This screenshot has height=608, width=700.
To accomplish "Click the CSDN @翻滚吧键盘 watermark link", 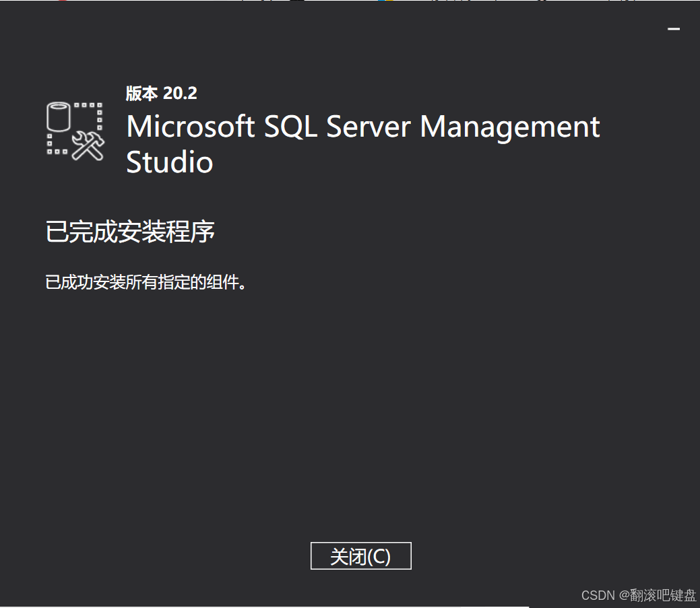I will pyautogui.click(x=640, y=595).
